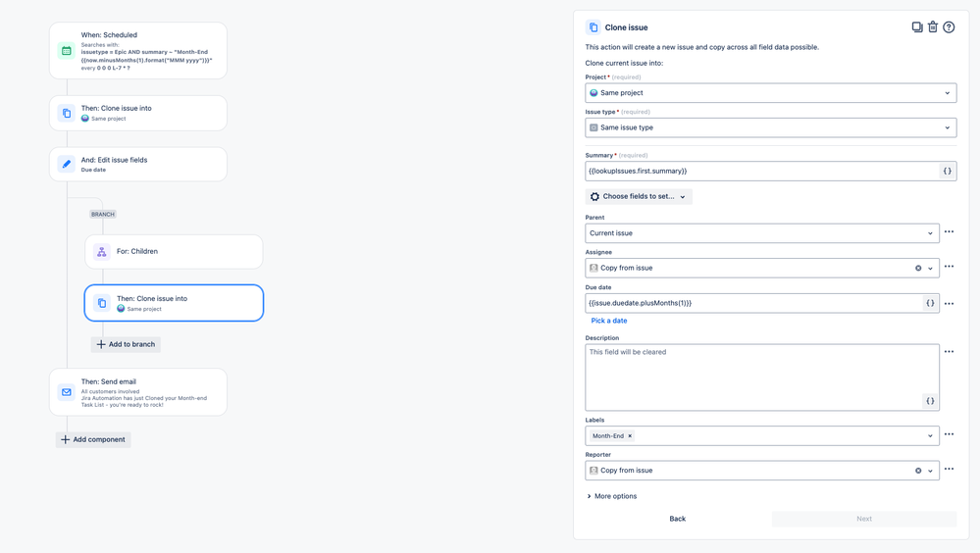Click the duplicate component icon
The height and width of the screenshot is (553, 980).
[x=917, y=26]
